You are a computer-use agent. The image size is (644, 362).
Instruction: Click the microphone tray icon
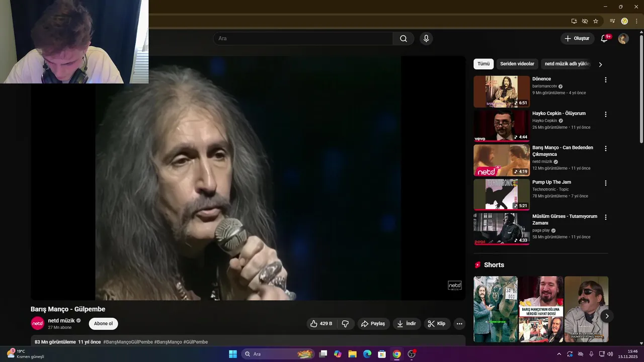tap(591, 354)
